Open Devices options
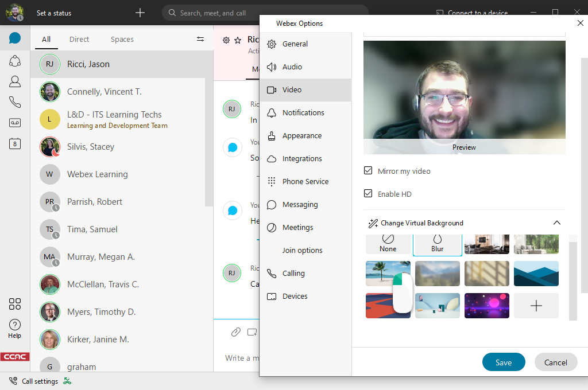The image size is (588, 390). (305, 297)
